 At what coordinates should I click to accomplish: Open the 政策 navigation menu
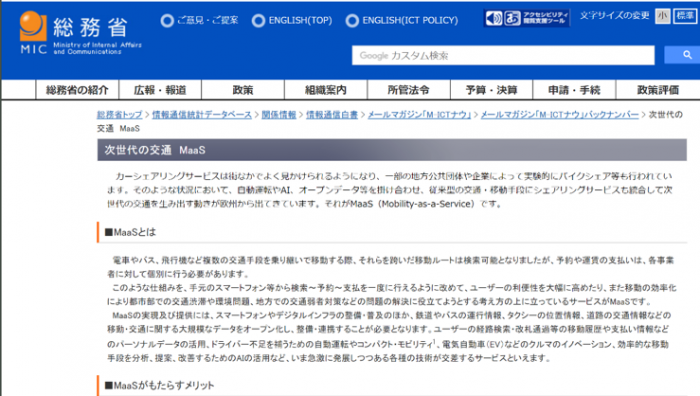point(243,90)
